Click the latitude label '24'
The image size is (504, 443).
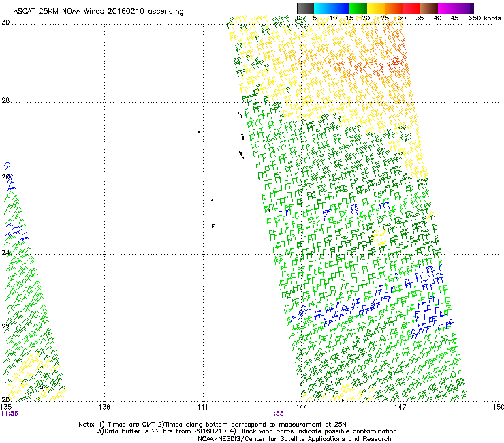tap(5, 253)
